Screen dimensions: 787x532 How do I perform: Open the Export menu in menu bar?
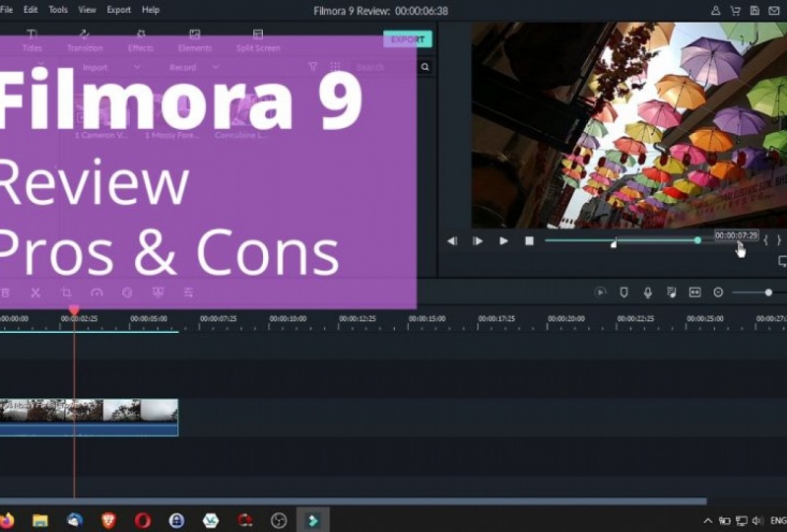119,10
